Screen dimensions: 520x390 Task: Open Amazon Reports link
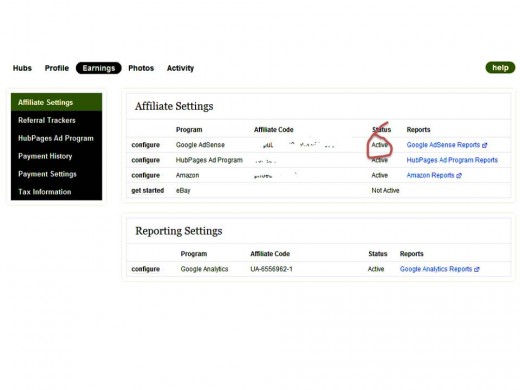click(430, 175)
